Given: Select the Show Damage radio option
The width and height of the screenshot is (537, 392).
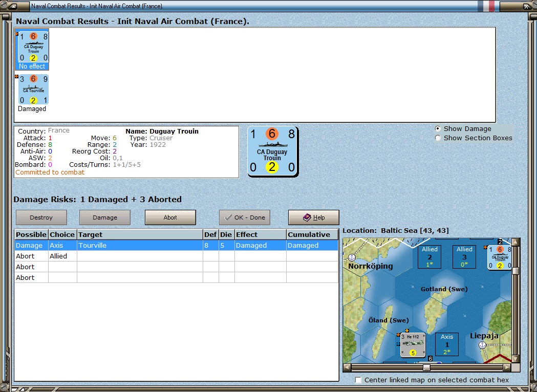Looking at the screenshot, I should click(x=438, y=129).
